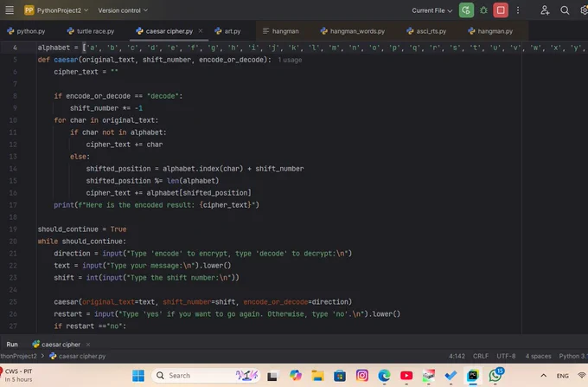Open Search Everywhere magnifier
This screenshot has width=588, height=387.
click(565, 10)
